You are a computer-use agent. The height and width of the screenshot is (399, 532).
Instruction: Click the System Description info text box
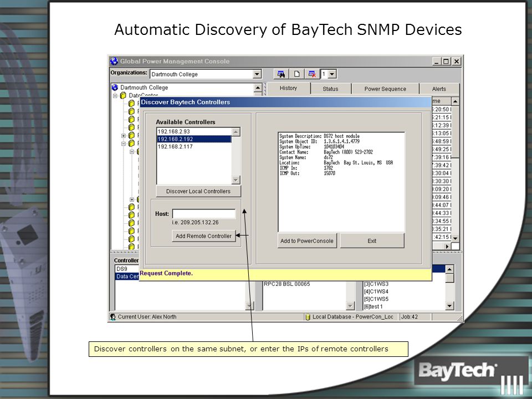(341, 182)
